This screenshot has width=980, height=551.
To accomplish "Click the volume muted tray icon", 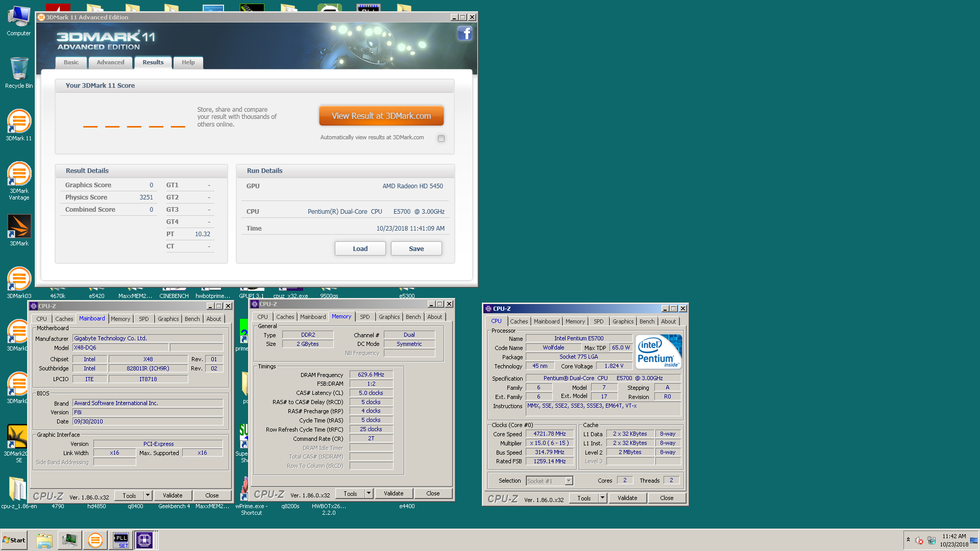I will 919,540.
